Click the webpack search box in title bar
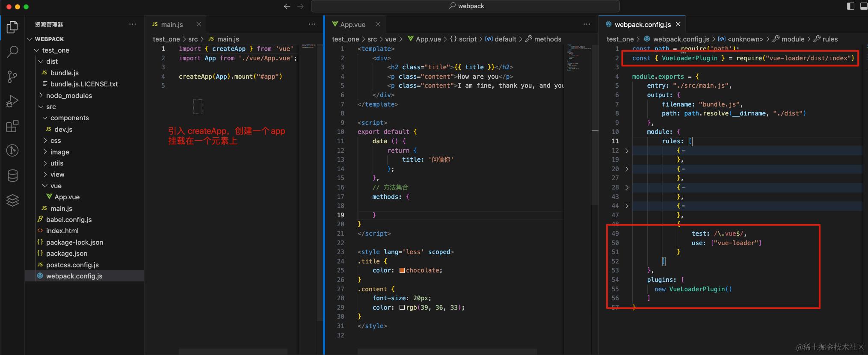This screenshot has height=355, width=868. [x=465, y=6]
